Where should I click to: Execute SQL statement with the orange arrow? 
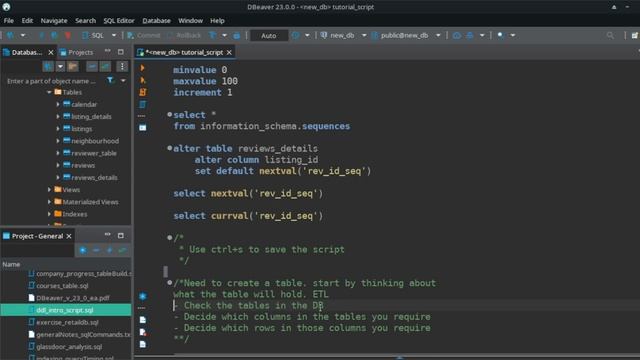coord(142,68)
